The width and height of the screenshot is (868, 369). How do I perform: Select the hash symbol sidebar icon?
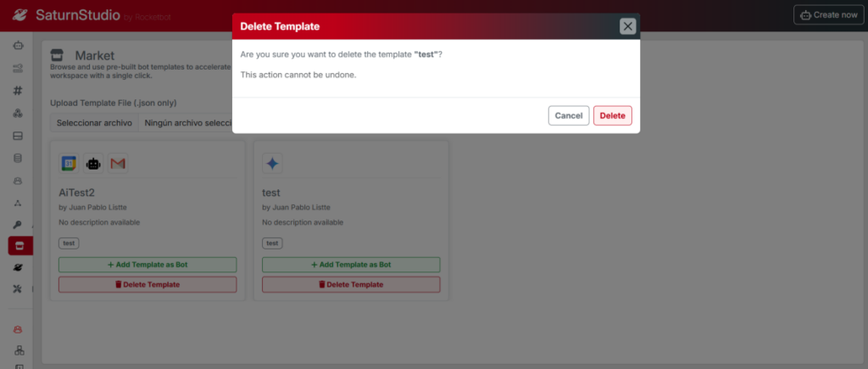pyautogui.click(x=19, y=90)
